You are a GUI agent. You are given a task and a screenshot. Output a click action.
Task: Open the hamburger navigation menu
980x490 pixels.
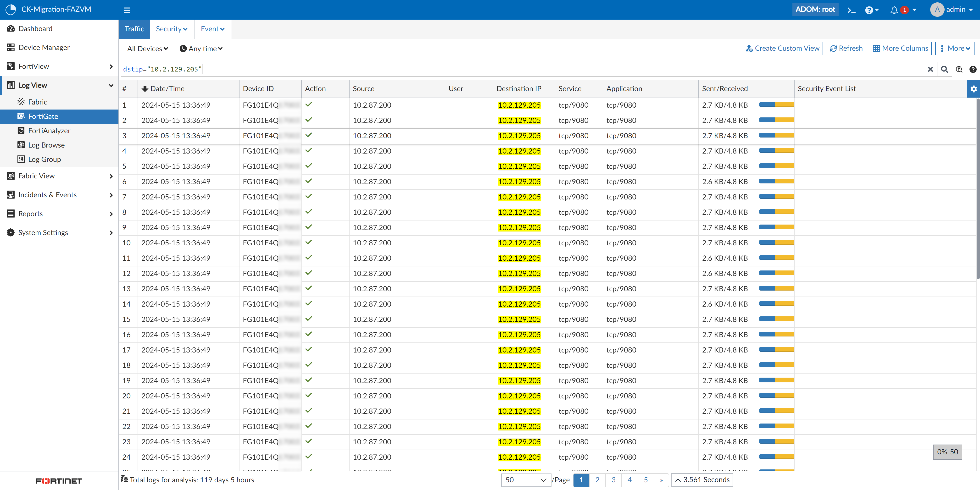point(127,10)
